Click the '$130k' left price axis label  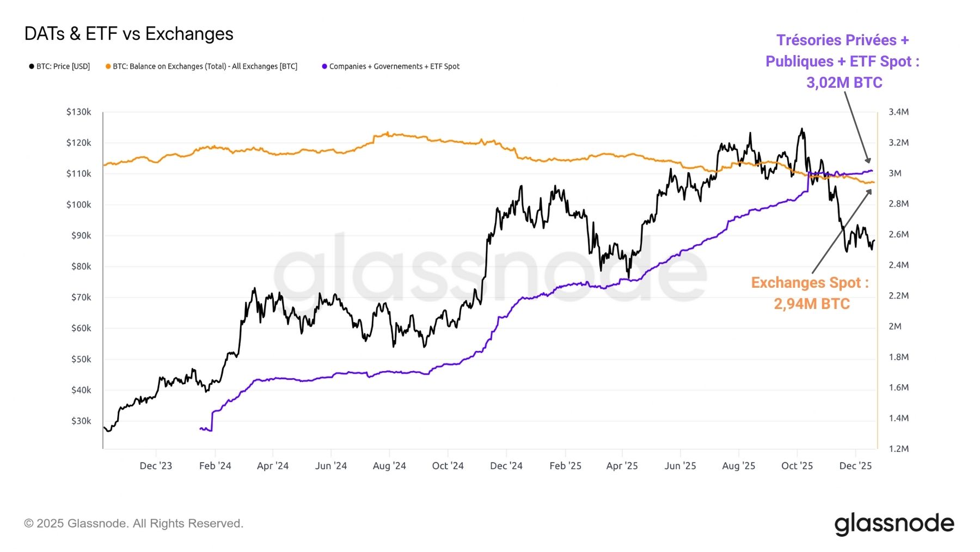coord(79,112)
